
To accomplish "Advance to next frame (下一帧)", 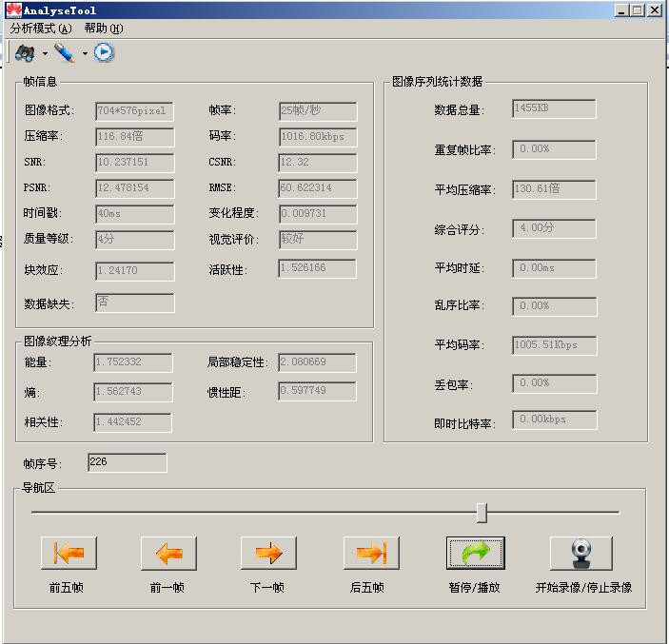I will 268,553.
